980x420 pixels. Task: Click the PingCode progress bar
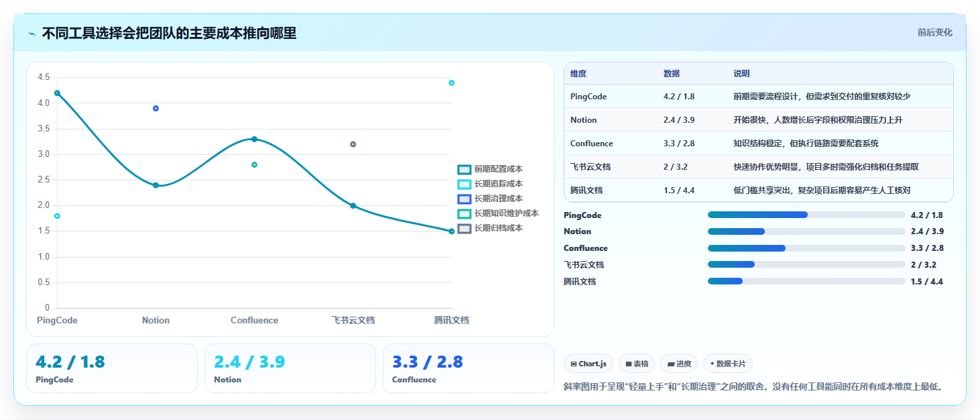click(806, 215)
